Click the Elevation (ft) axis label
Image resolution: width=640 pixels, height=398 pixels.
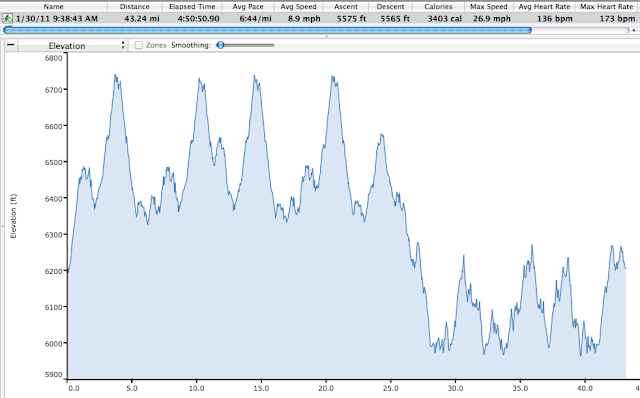pos(13,216)
